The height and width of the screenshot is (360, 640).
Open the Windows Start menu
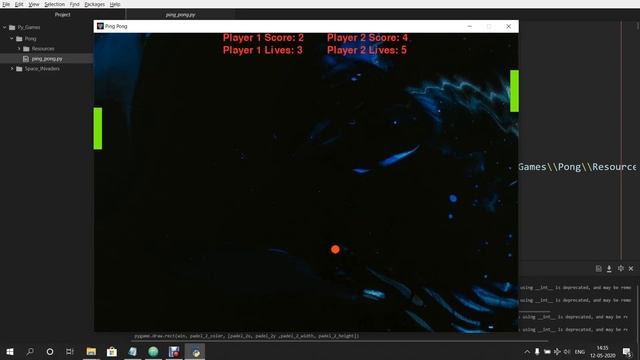coord(10,351)
